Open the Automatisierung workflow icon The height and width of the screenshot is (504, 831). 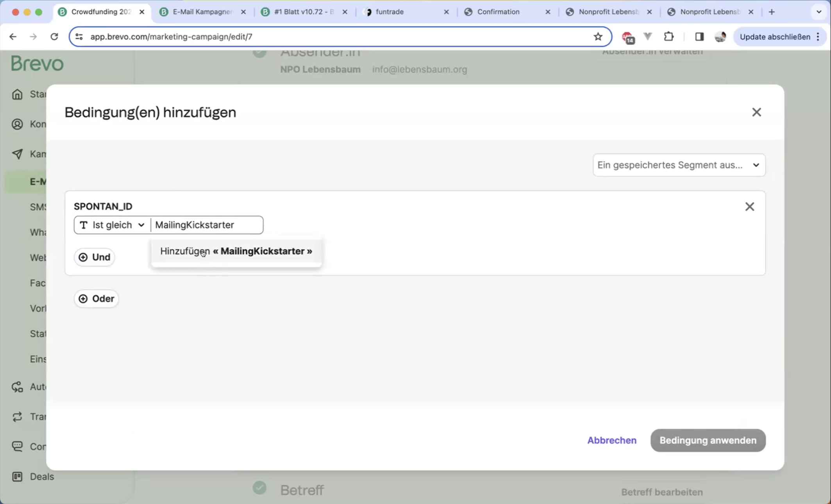17,386
